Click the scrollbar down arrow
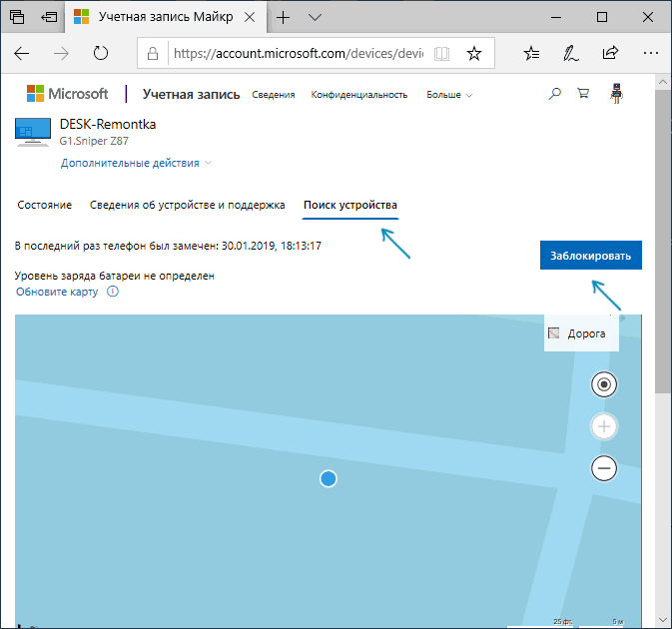The height and width of the screenshot is (629, 672). coord(663,620)
